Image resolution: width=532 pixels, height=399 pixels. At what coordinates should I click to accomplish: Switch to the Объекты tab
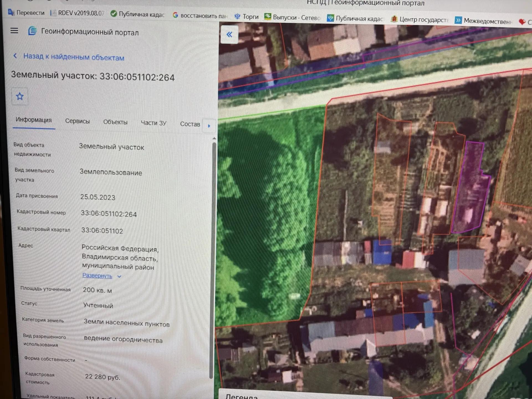click(115, 122)
